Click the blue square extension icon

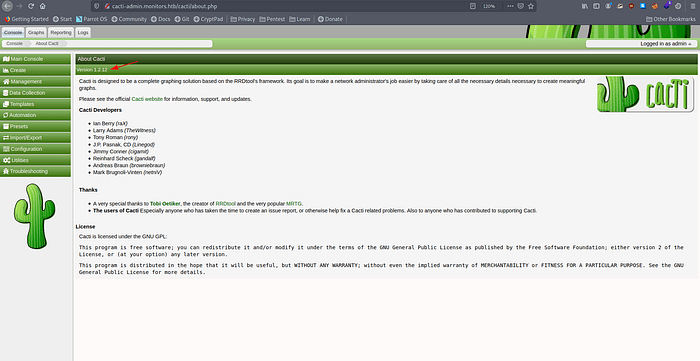(643, 6)
